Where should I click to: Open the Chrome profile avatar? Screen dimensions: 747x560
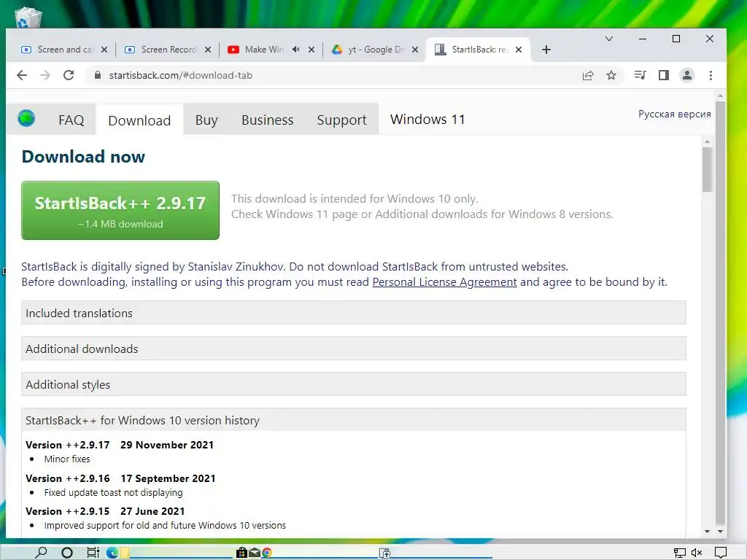click(687, 75)
